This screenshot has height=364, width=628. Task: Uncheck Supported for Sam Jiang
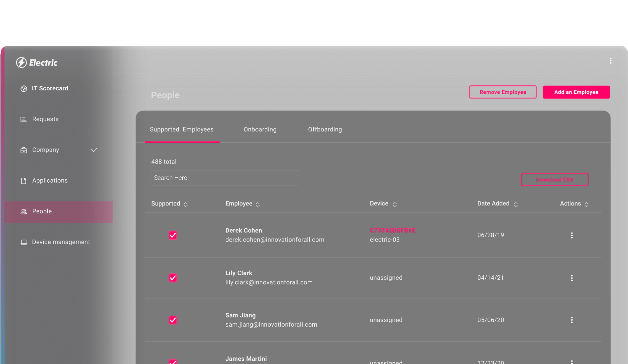pyautogui.click(x=173, y=320)
